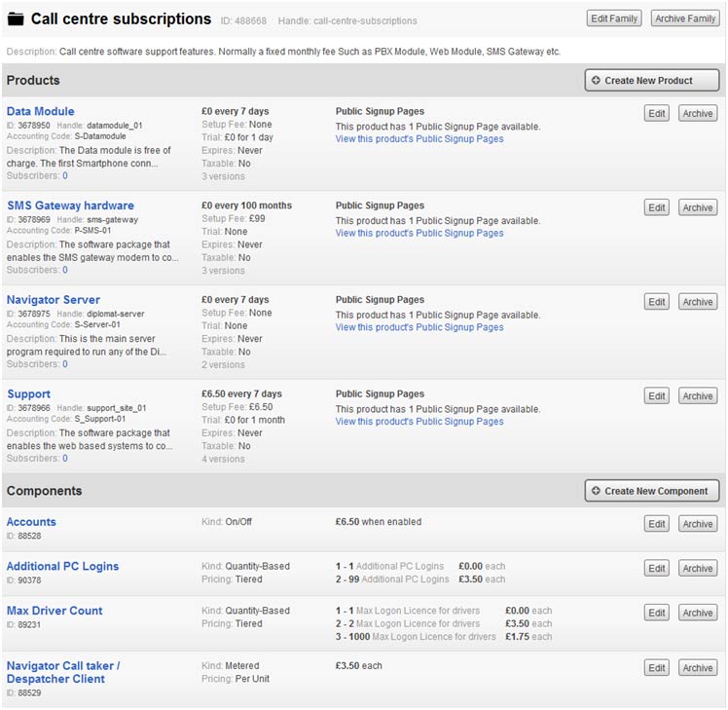The width and height of the screenshot is (728, 710).
Task: Open the Support product link
Action: pos(29,394)
